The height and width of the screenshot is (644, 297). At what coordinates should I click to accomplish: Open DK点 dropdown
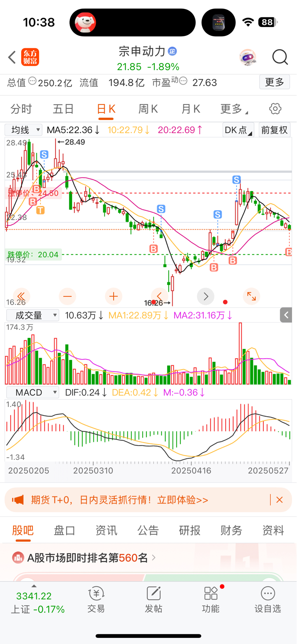click(x=238, y=130)
